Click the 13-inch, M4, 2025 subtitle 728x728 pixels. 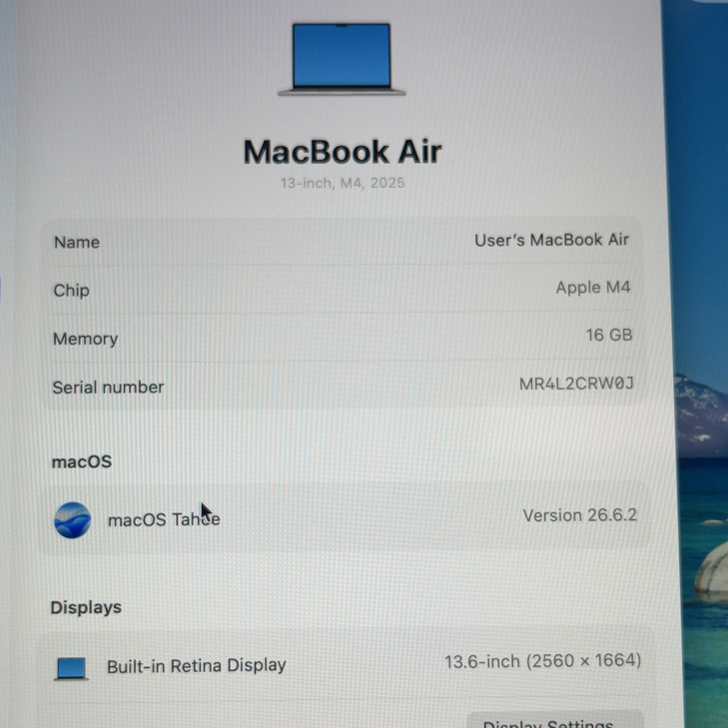(x=342, y=183)
